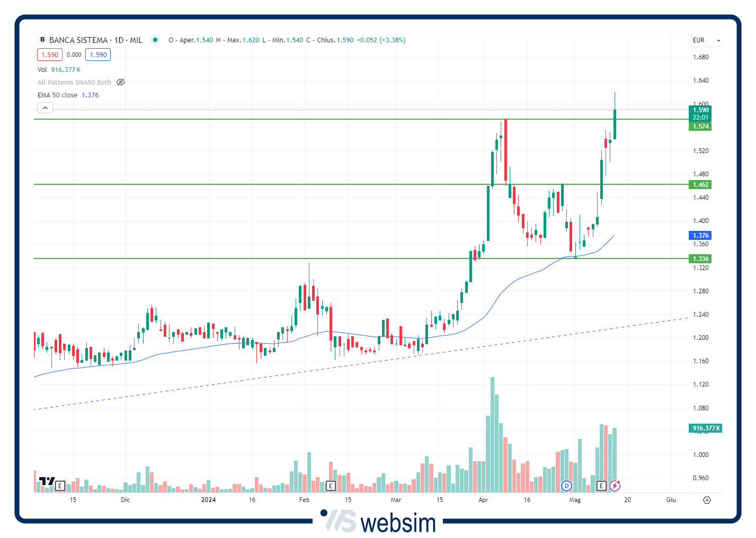Click the earnings E marker near May
756x538 pixels.
(x=601, y=486)
